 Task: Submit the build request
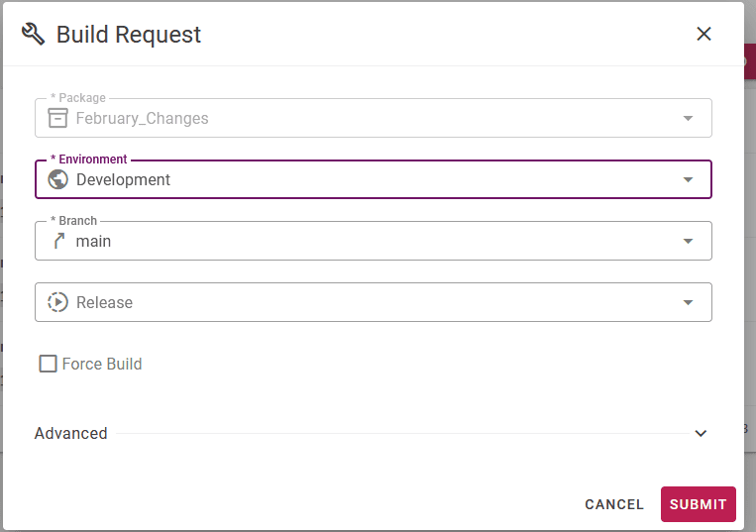(699, 504)
